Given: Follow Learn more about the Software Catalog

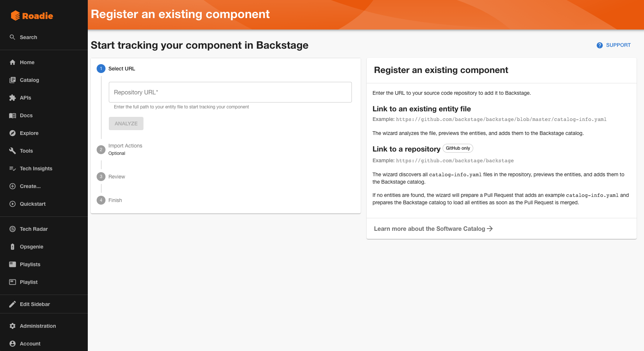Looking at the screenshot, I should pos(433,229).
